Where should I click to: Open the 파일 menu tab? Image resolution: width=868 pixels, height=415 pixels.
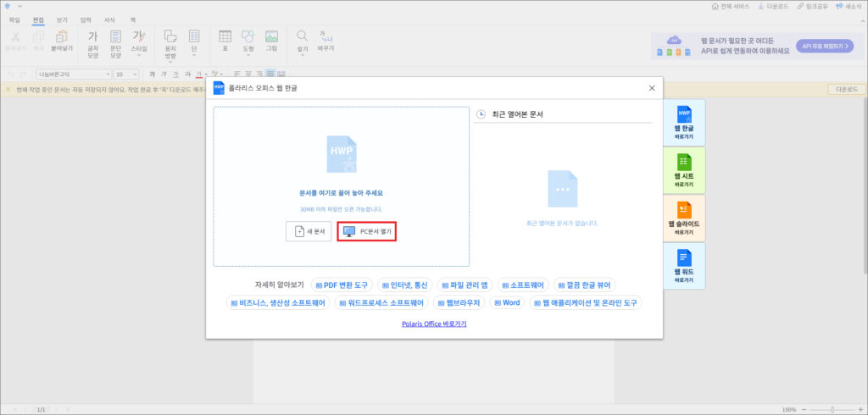coord(15,20)
